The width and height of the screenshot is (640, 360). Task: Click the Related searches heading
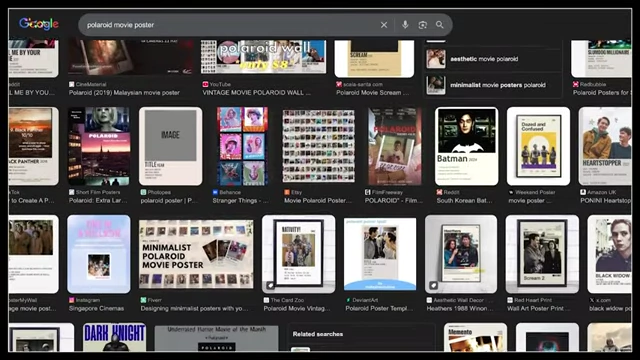pyautogui.click(x=318, y=334)
